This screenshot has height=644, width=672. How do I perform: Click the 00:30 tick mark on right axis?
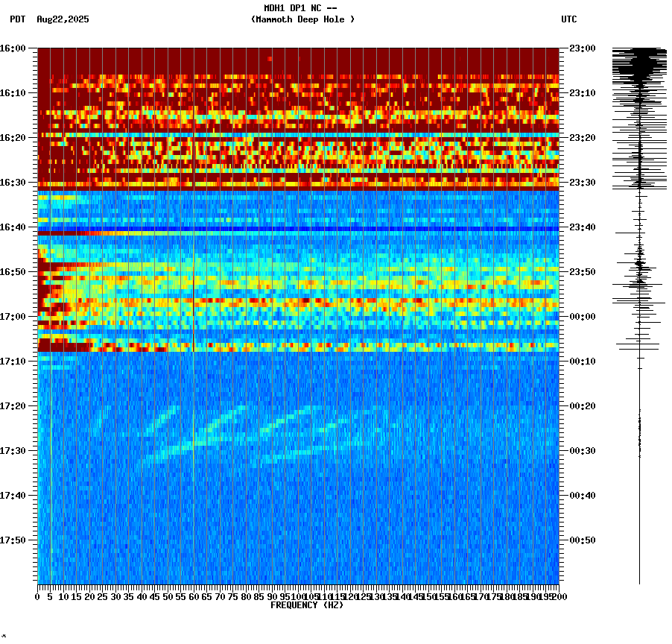click(x=564, y=450)
